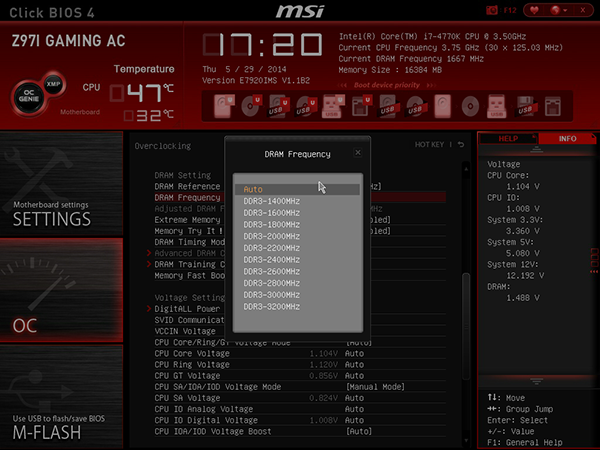The height and width of the screenshot is (450, 600).
Task: Open CPU IOA/IOD Voltage Boost Auto dropdown
Action: 359,431
